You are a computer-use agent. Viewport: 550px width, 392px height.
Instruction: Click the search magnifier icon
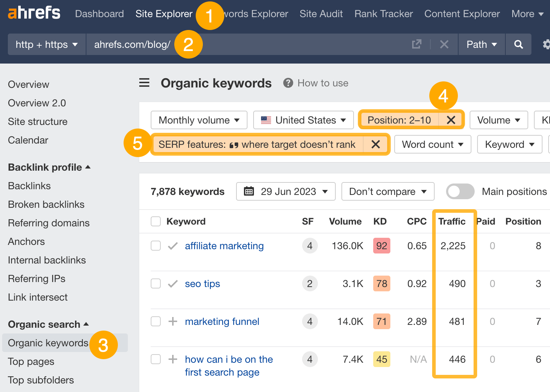click(x=518, y=44)
